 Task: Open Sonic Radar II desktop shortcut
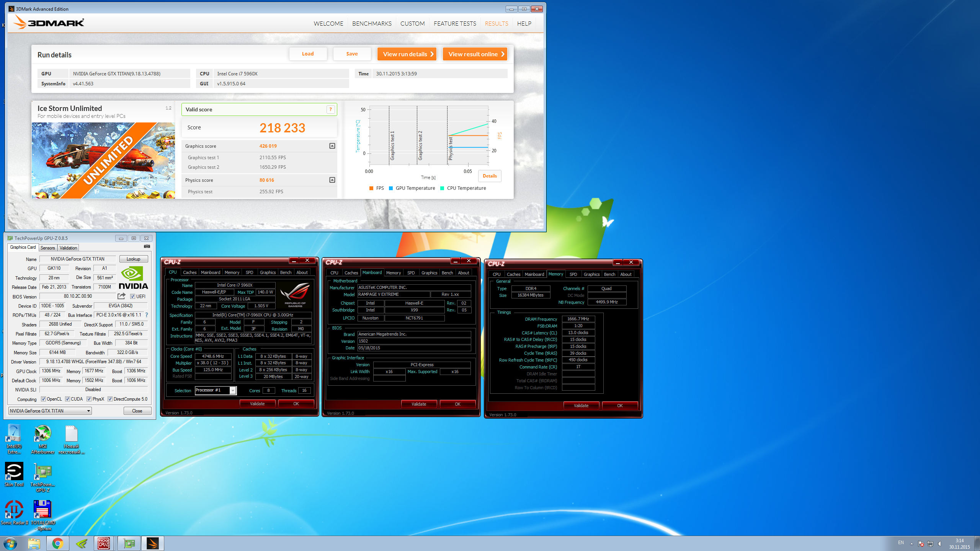coord(14,512)
